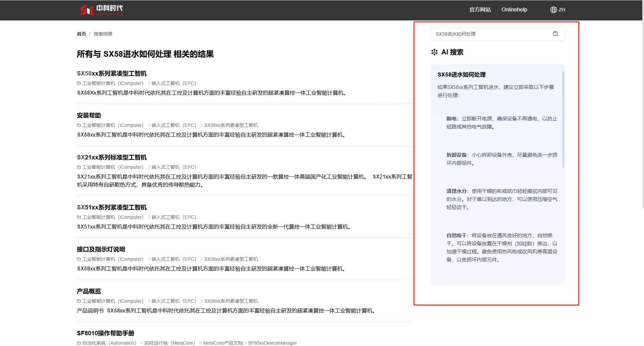Viewport: 644px width, 346px height.
Task: Click MetaCore产品文档 breadcrumb
Action: click(x=223, y=343)
